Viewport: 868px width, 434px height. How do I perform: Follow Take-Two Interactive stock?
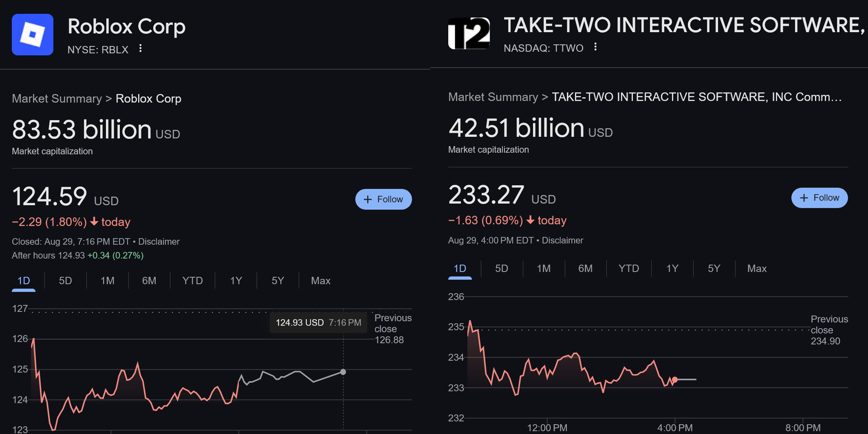[820, 197]
